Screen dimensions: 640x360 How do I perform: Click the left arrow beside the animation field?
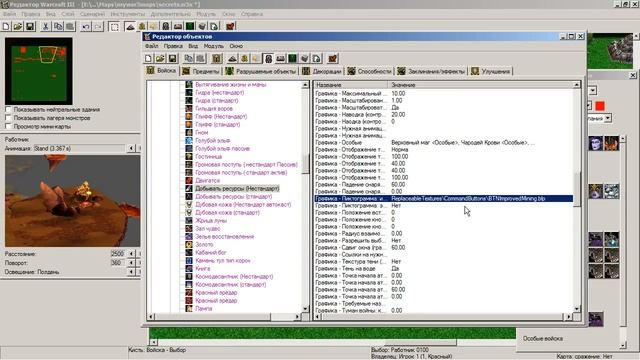click(131, 148)
